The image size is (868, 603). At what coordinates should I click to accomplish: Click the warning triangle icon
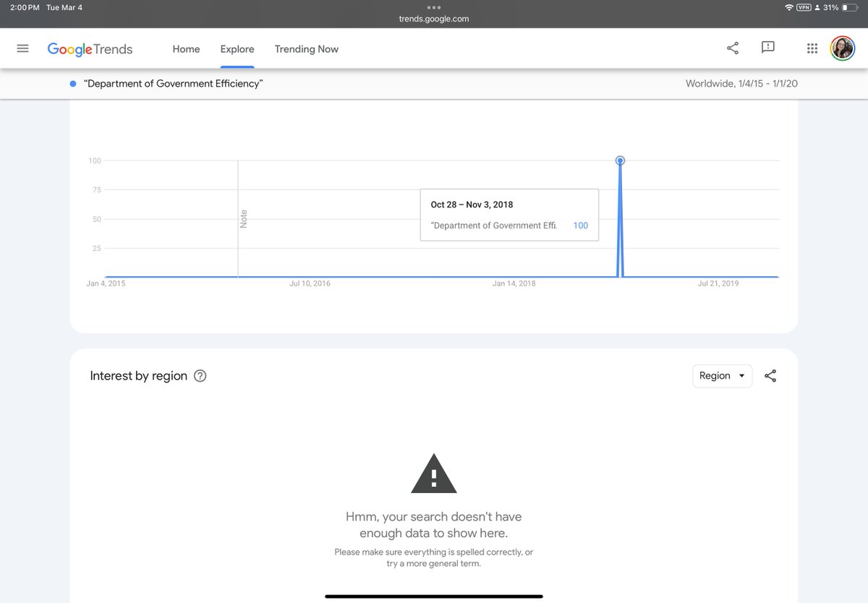point(434,474)
